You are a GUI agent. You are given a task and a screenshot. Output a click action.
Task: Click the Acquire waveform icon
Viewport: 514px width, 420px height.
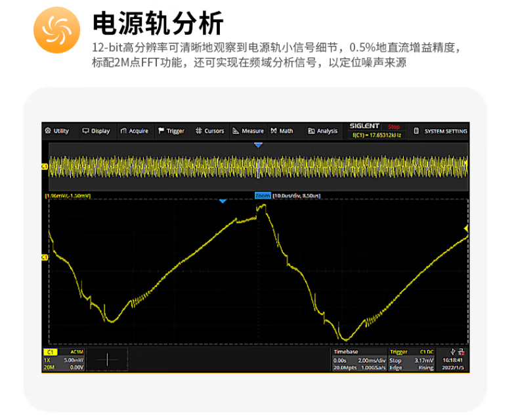[123, 131]
